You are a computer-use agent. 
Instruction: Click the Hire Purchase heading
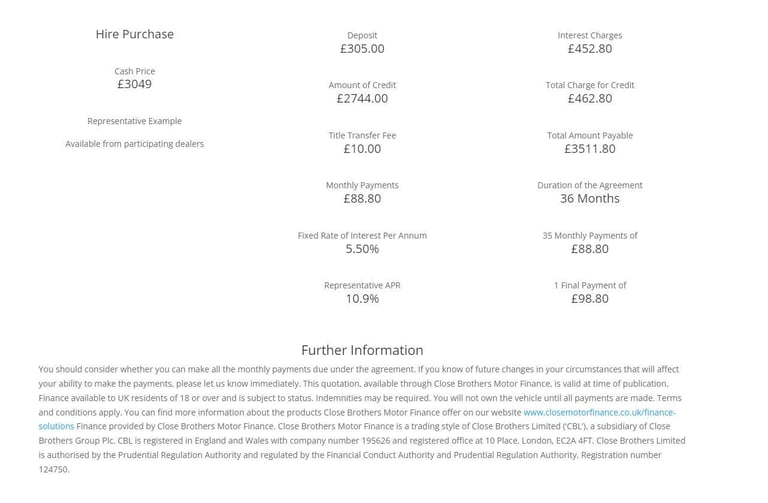tap(135, 34)
